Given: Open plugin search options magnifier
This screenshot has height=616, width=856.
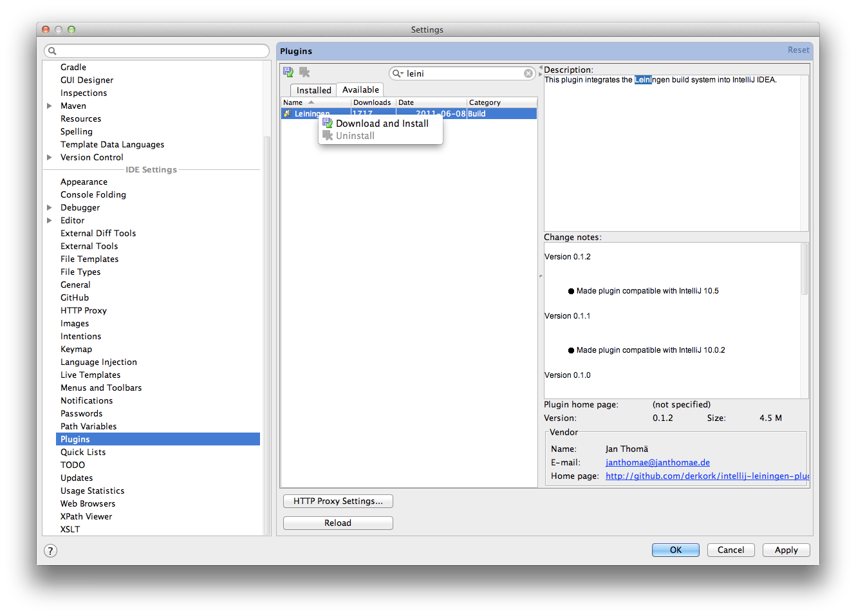Looking at the screenshot, I should pos(398,73).
